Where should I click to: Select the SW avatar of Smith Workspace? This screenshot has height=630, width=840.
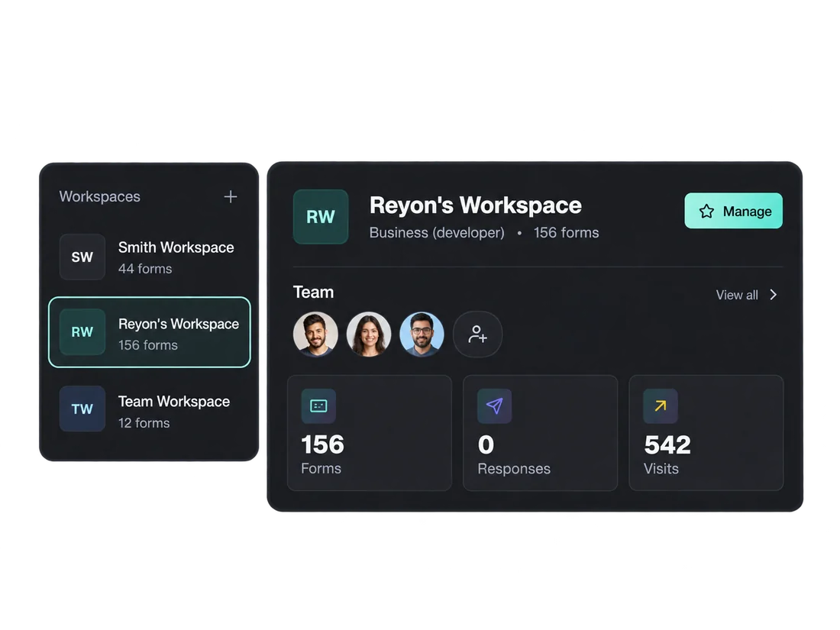tap(82, 257)
